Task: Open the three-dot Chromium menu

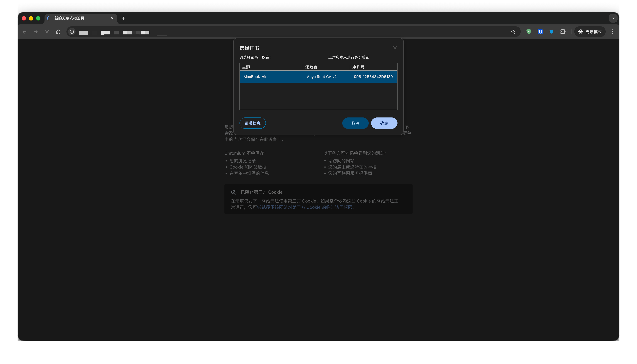Action: (x=613, y=32)
